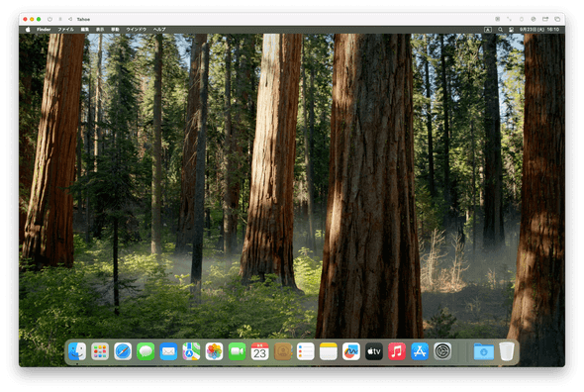This screenshot has width=584, height=392.
Task: Open the 表示 menu
Action: (x=100, y=30)
